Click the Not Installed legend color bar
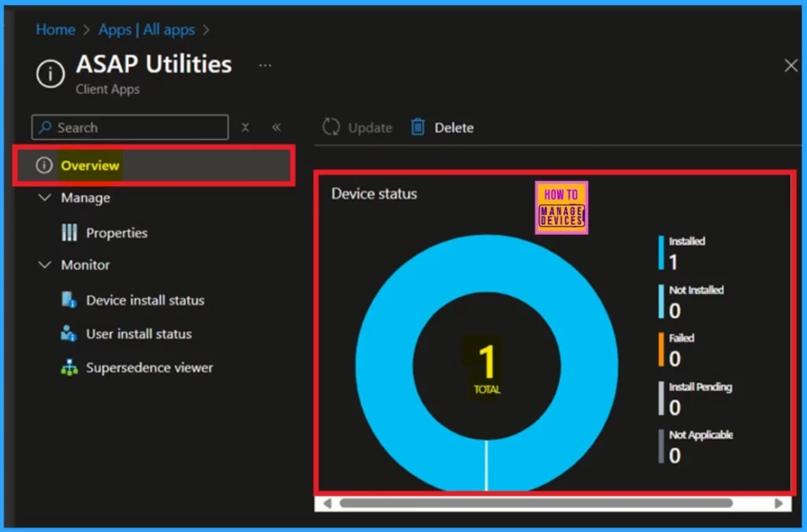The image size is (807, 532). coord(661,301)
